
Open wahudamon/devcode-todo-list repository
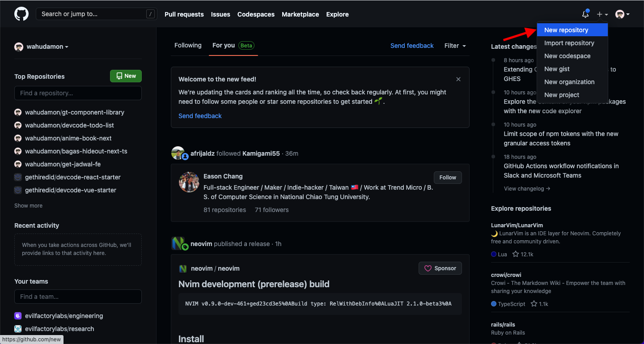69,125
